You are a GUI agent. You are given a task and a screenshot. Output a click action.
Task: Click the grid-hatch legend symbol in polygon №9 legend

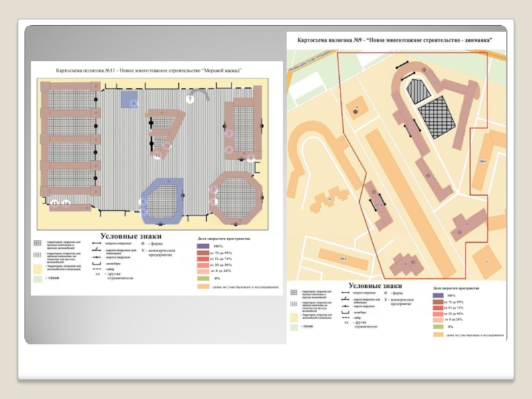pyautogui.click(x=294, y=293)
